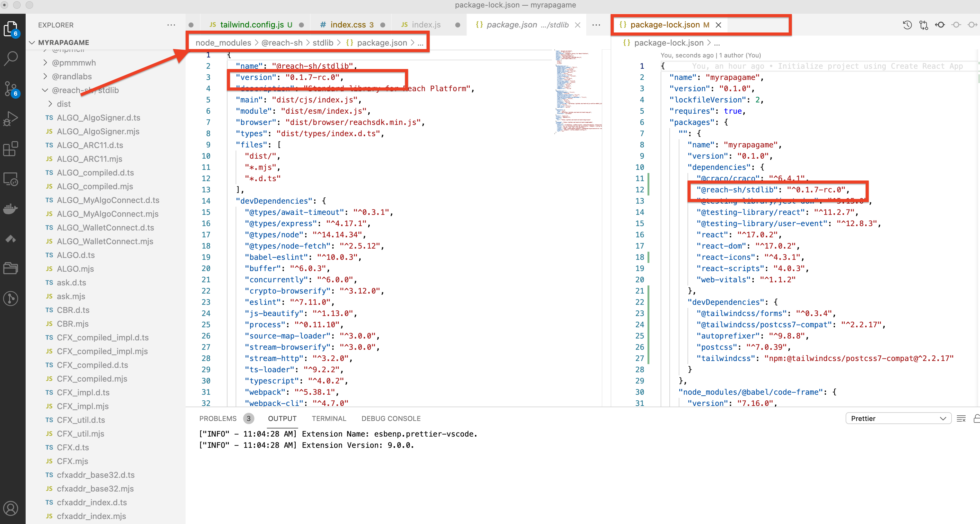
Task: Open Run and Debug view
Action: pos(11,118)
